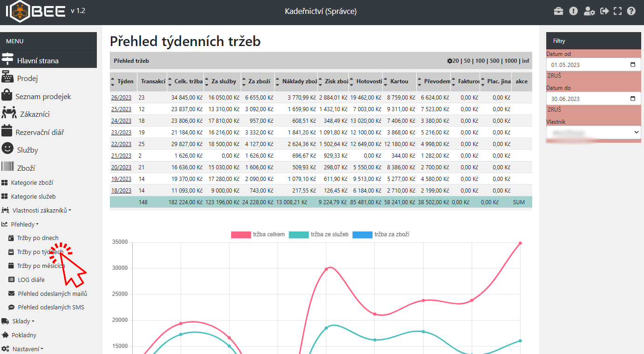Open week 22/2023 detail link
The image size is (644, 354).
pyautogui.click(x=121, y=144)
